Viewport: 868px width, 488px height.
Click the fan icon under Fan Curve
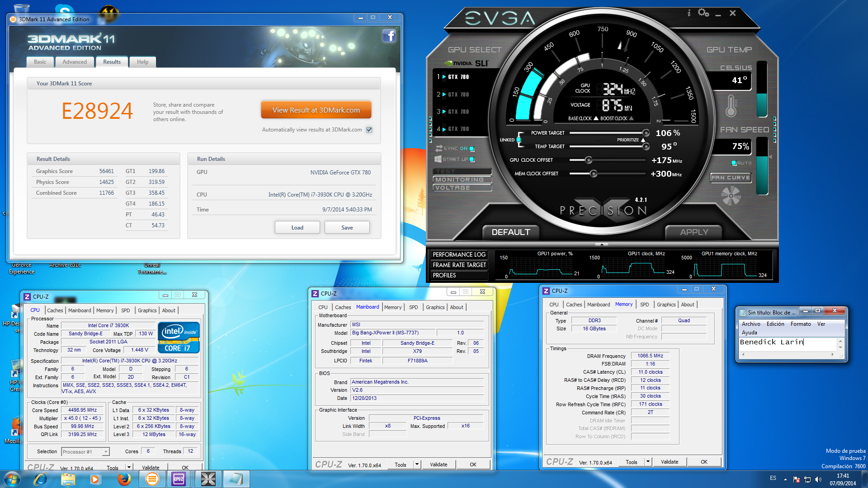pos(731,196)
